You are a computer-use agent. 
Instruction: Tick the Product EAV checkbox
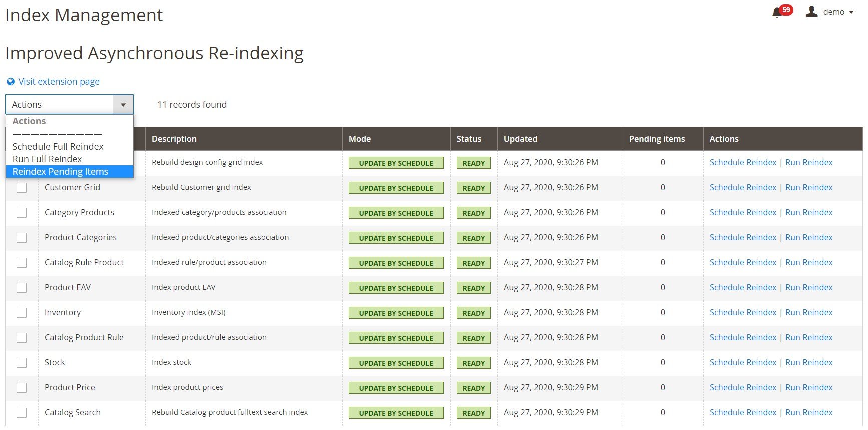[22, 288]
